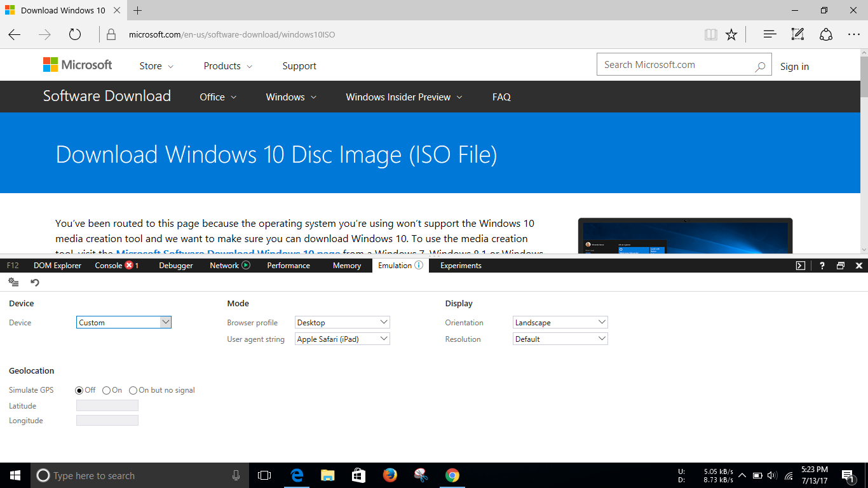Click the browser forward arrow

click(x=44, y=34)
